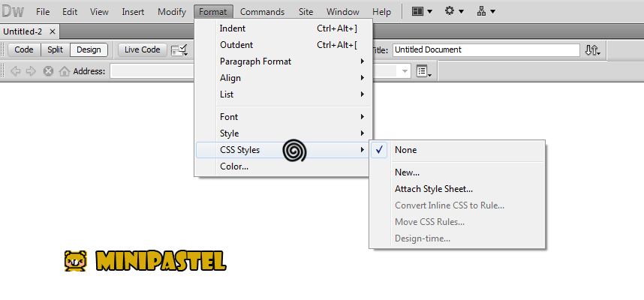Click the Design-time... entry
Image resolution: width=644 pixels, height=300 pixels.
(x=457, y=238)
